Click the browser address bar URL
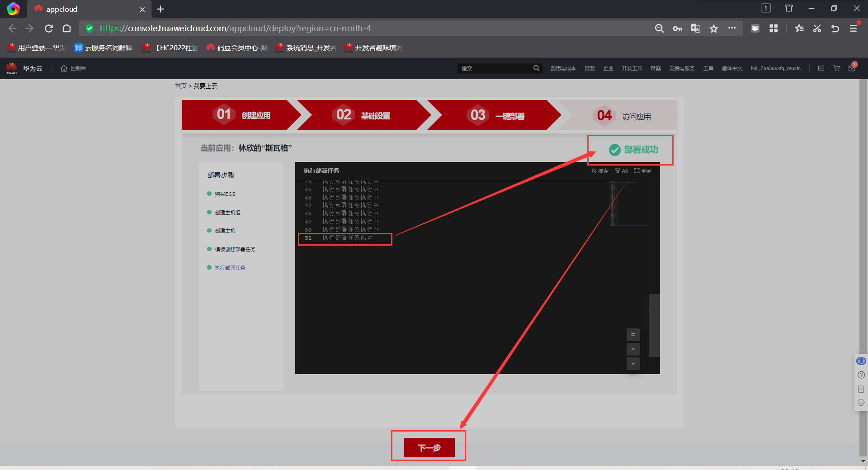The width and height of the screenshot is (868, 470). pyautogui.click(x=235, y=28)
